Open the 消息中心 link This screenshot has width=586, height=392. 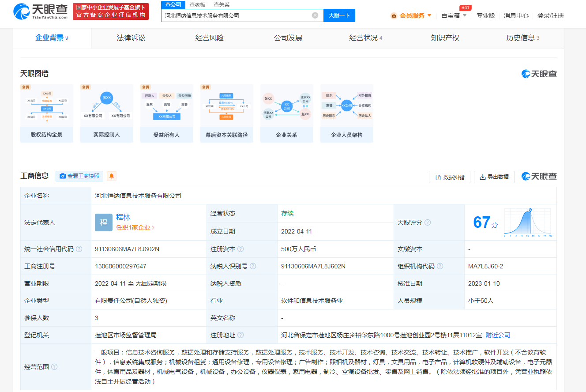click(516, 15)
